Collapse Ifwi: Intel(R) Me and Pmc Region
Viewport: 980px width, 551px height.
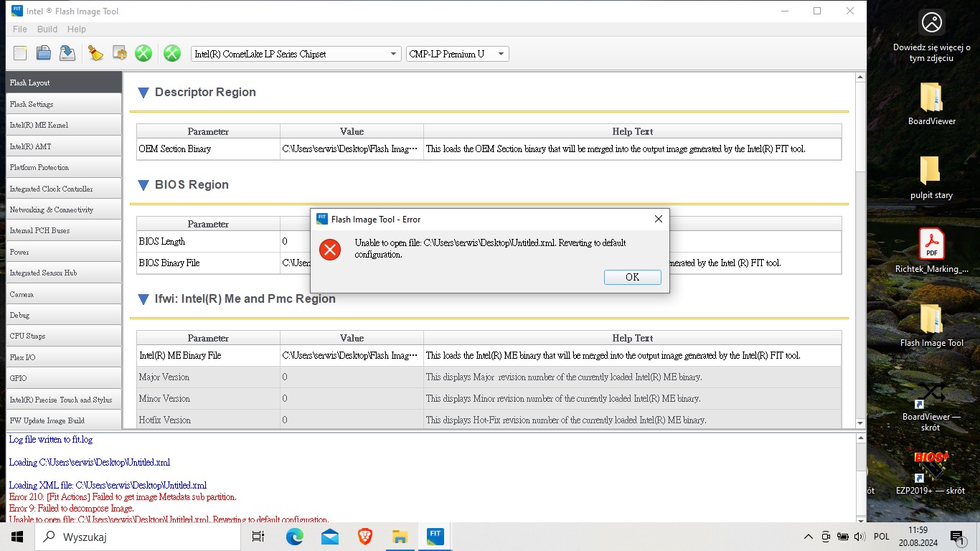pyautogui.click(x=143, y=299)
